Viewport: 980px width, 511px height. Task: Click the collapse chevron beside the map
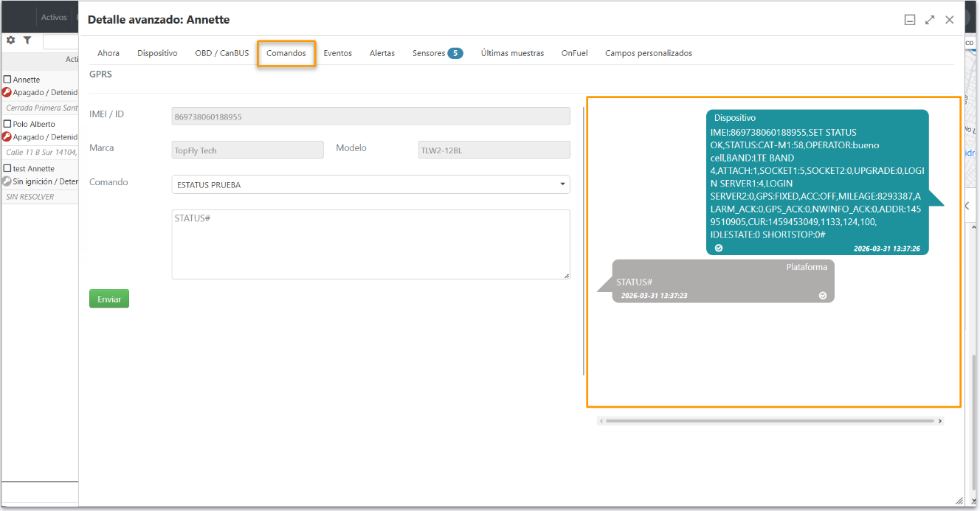(x=967, y=206)
